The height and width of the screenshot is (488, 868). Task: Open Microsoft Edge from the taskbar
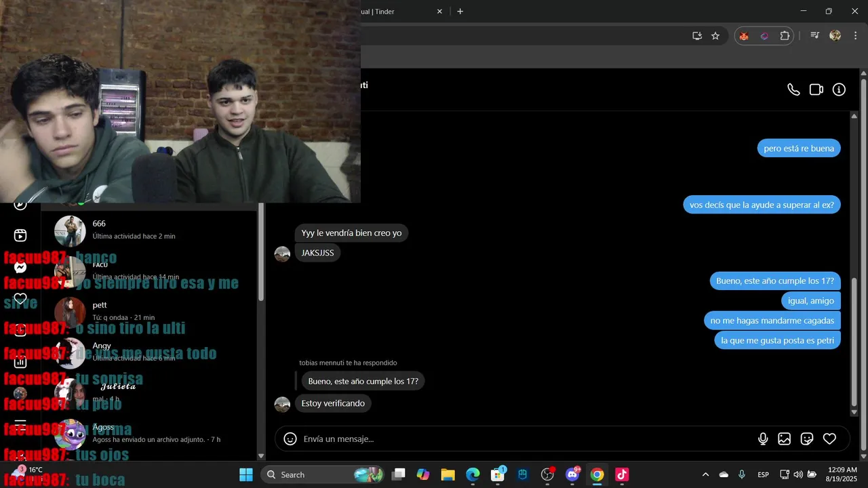click(473, 474)
